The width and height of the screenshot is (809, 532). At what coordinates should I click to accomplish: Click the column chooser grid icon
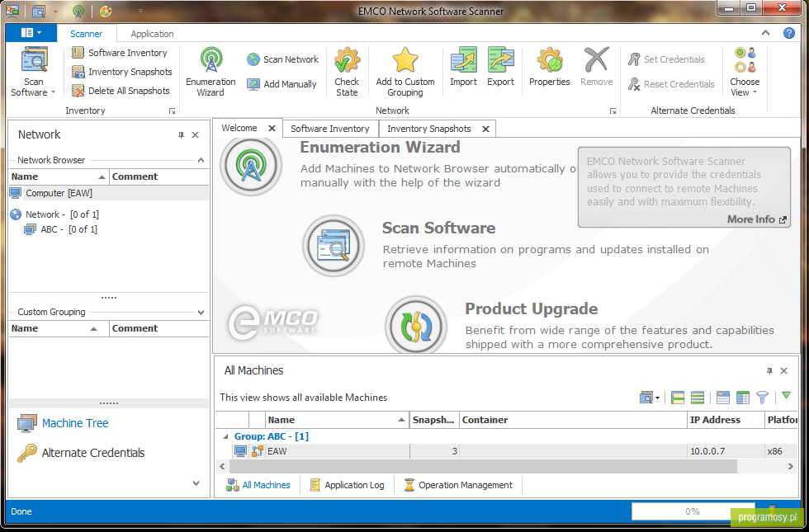tap(742, 398)
